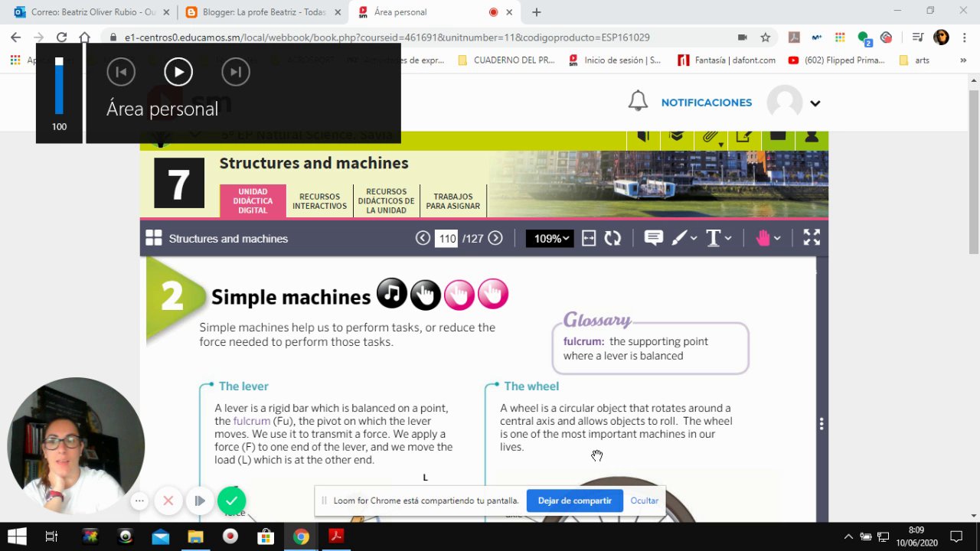
Task: Show hidden system tray icons arrow
Action: click(848, 536)
